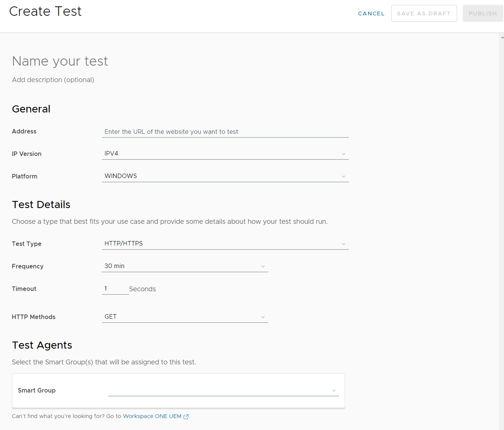Click the HTTP Methods label
504x430 pixels.
(34, 317)
